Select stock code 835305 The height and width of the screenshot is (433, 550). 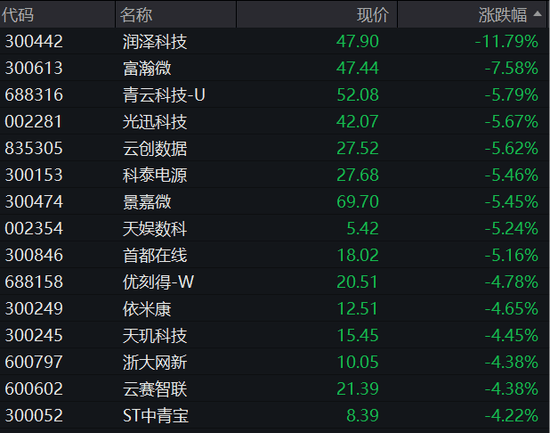(x=34, y=148)
